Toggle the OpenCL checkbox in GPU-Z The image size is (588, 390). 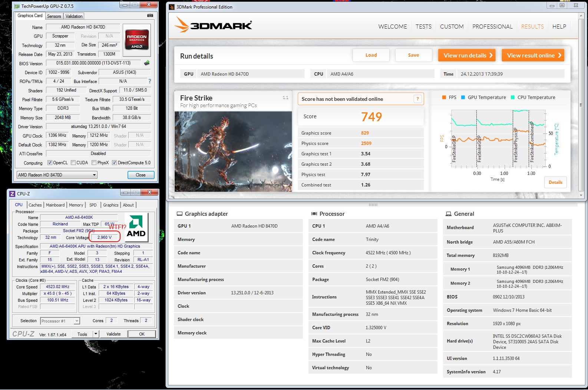(x=50, y=163)
